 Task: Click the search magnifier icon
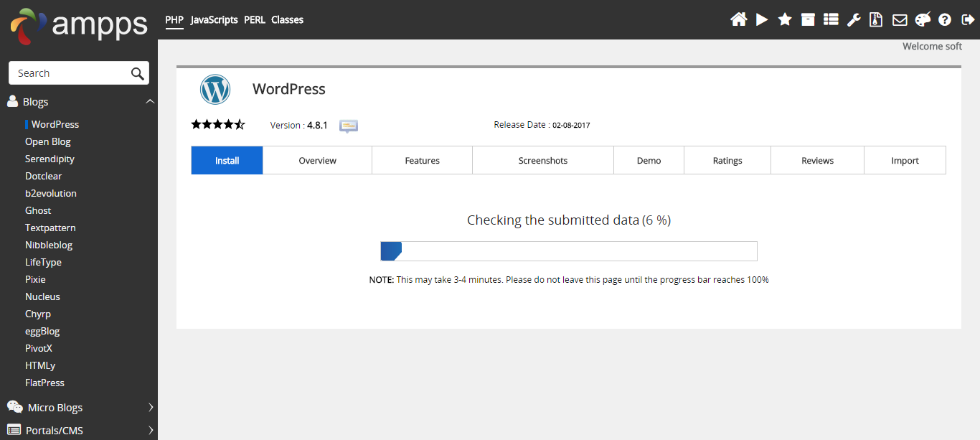[x=138, y=73]
